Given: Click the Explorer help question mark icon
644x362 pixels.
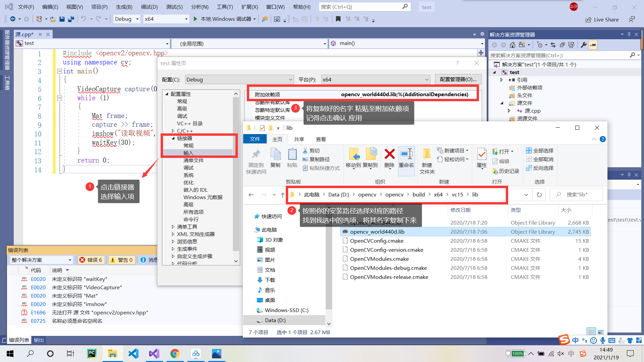Looking at the screenshot, I should click(x=603, y=139).
